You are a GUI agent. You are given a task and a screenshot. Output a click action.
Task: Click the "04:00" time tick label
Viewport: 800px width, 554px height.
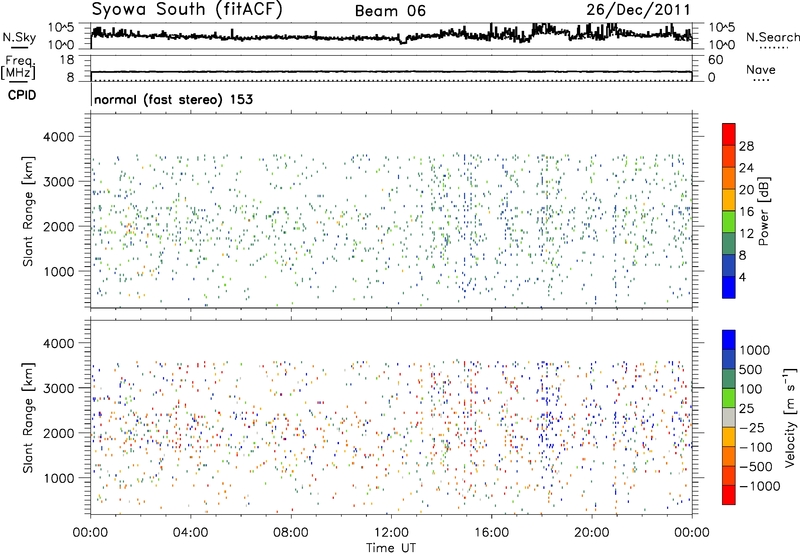pos(190,533)
